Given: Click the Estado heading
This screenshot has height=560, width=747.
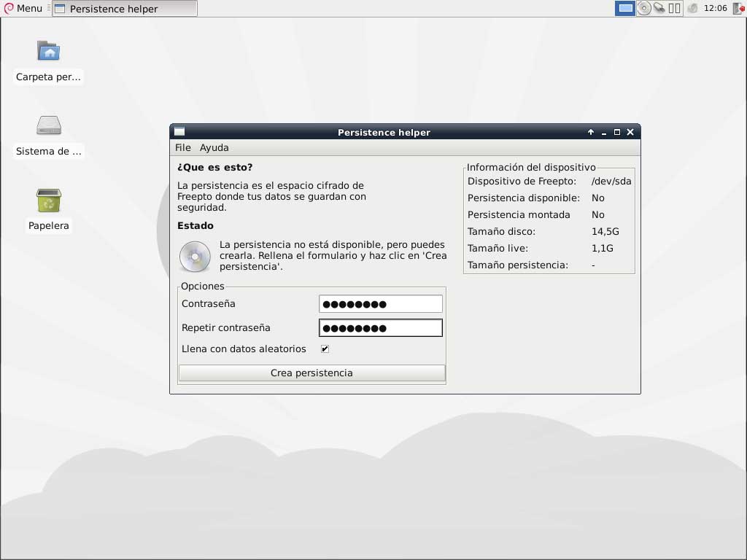Looking at the screenshot, I should tap(196, 226).
